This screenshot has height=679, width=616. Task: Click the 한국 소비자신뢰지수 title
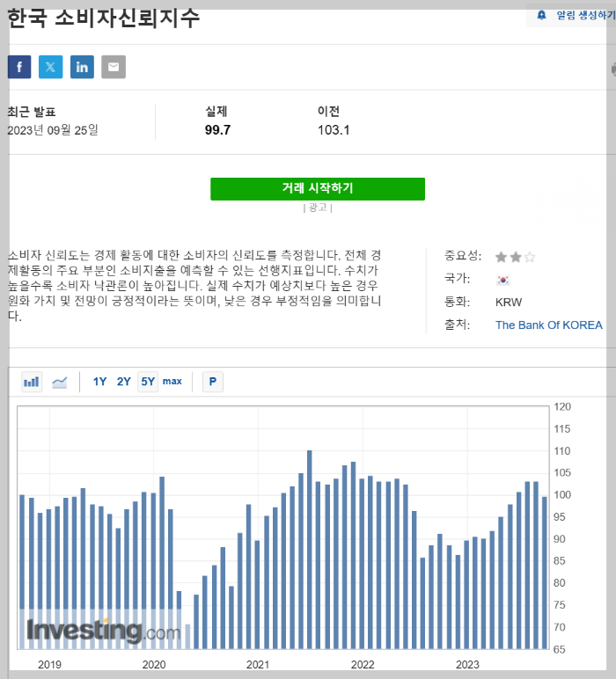click(x=104, y=18)
